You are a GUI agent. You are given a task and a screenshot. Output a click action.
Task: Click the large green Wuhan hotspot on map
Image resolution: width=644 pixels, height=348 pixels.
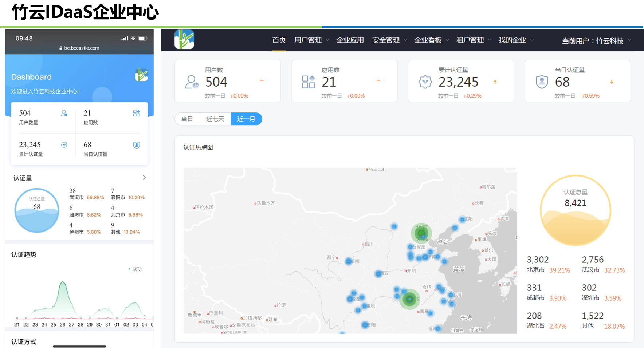409,299
